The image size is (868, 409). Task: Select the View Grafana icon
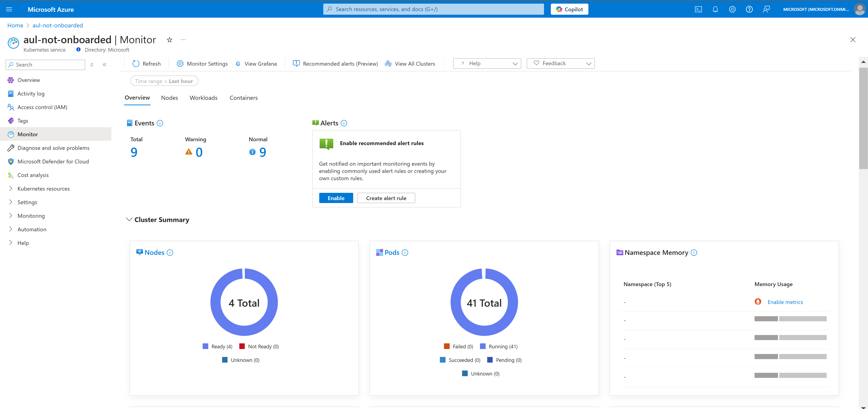click(238, 63)
